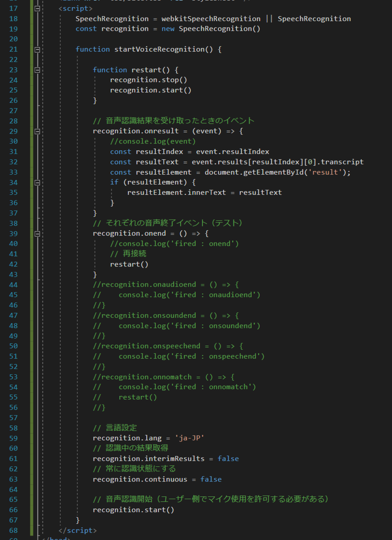This screenshot has height=540, width=392.
Task: Collapse the recognition.onend handler fold toggle
Action: pyautogui.click(x=37, y=234)
